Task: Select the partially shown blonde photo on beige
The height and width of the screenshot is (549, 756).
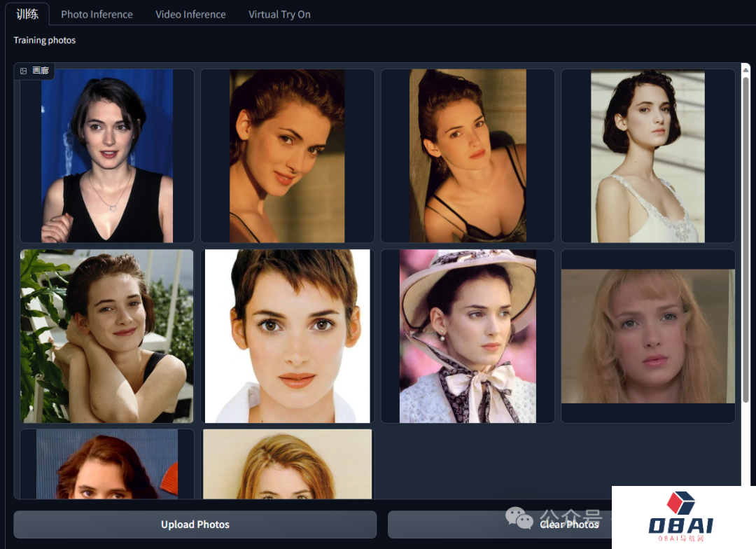Action: [288, 464]
